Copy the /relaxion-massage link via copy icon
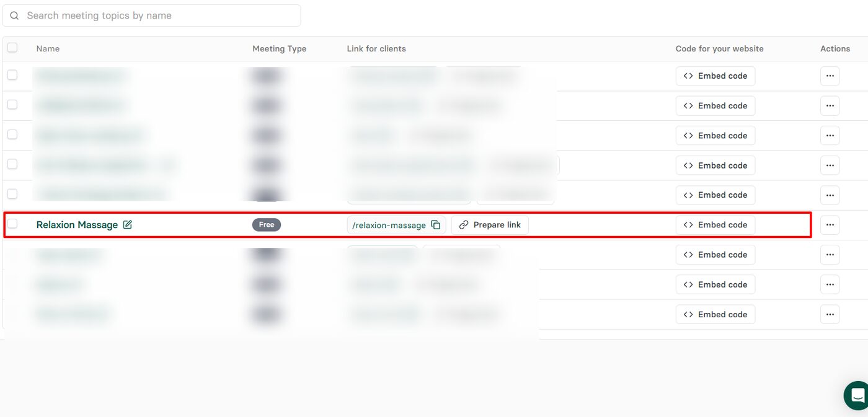This screenshot has width=868, height=417. click(436, 225)
